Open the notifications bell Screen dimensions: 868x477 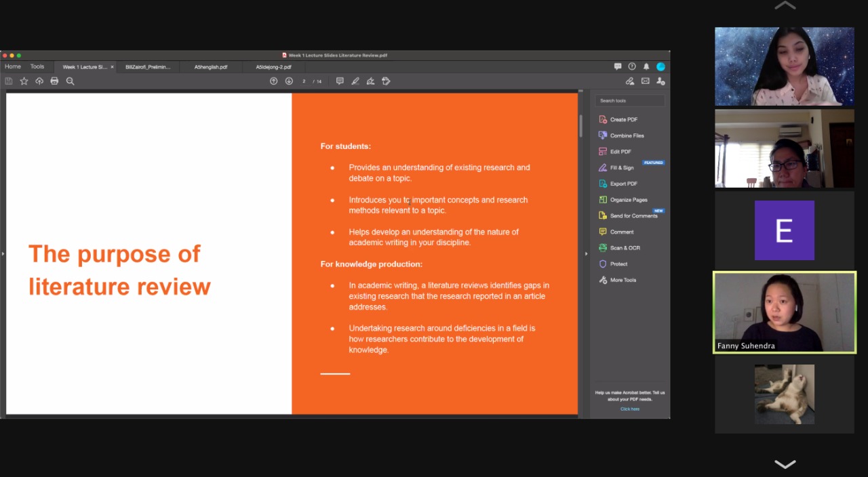pyautogui.click(x=646, y=66)
